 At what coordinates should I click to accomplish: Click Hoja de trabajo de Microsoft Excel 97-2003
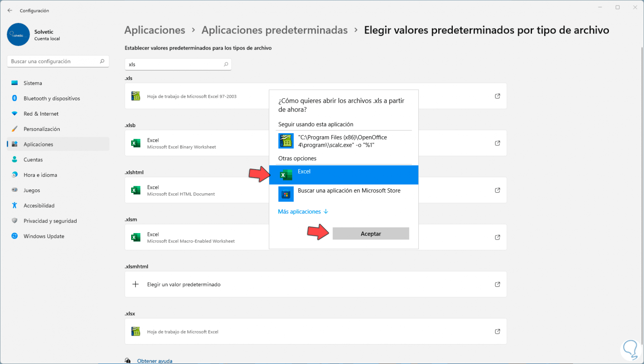(192, 96)
